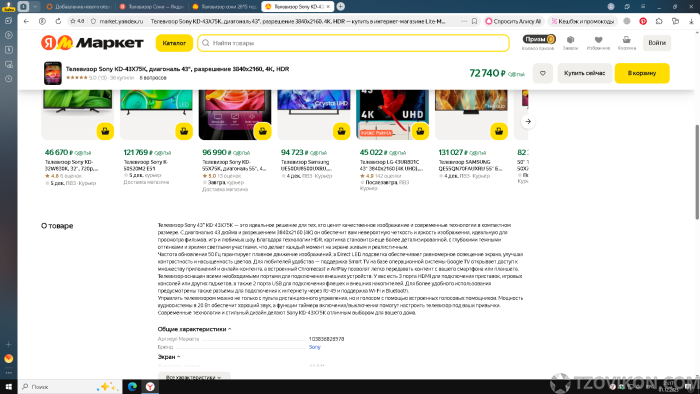Click the page vertical scrollbar thumb
Image resolution: width=700 pixels, height=394 pixels.
pyautogui.click(x=697, y=172)
